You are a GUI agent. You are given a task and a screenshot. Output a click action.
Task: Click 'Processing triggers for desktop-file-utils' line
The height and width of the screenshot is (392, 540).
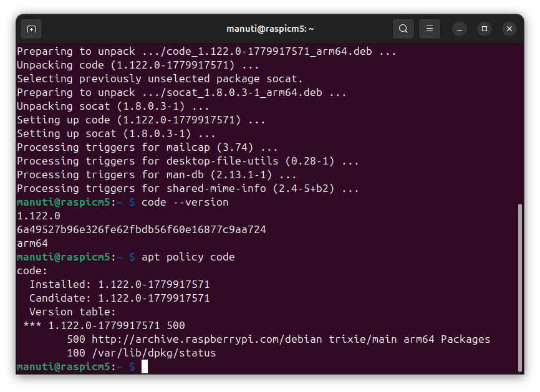(188, 161)
